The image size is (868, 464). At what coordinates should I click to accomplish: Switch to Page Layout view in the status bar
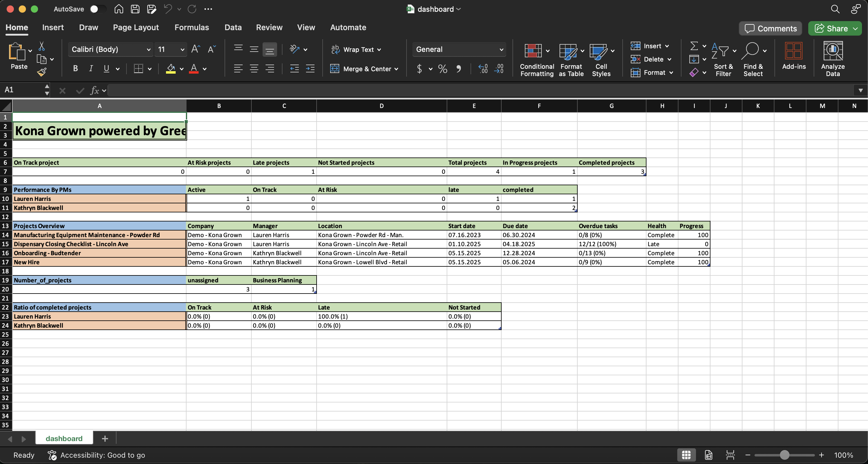coord(708,455)
